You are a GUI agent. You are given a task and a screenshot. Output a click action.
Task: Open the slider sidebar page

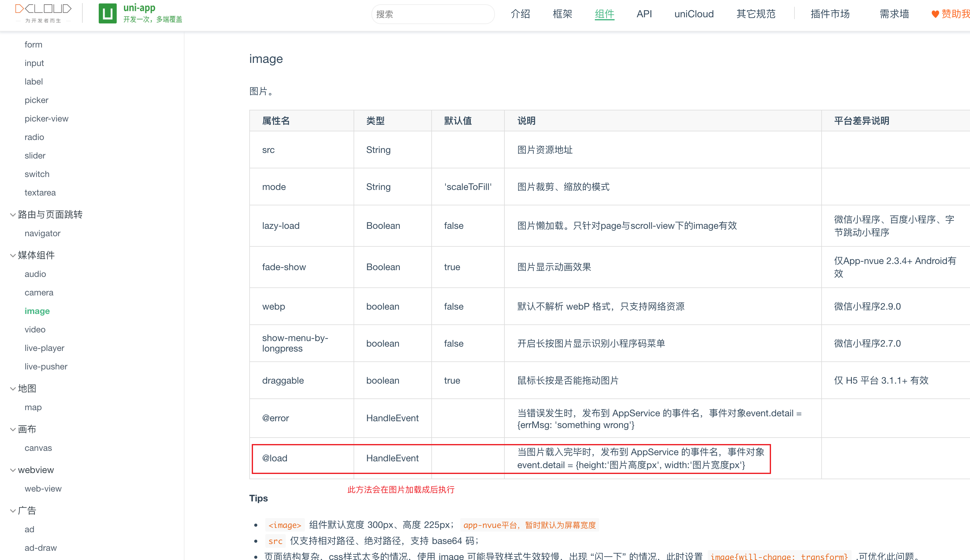(x=35, y=155)
